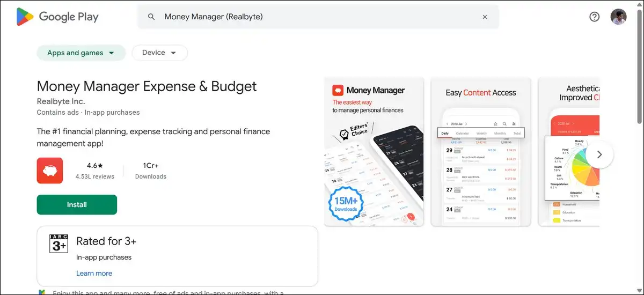Click the 4.53L reviews text
The image size is (644, 295).
95,176
